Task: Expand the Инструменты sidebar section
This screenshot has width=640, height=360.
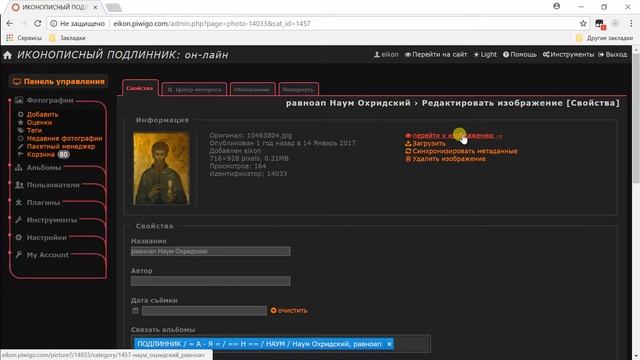Action: [x=51, y=220]
